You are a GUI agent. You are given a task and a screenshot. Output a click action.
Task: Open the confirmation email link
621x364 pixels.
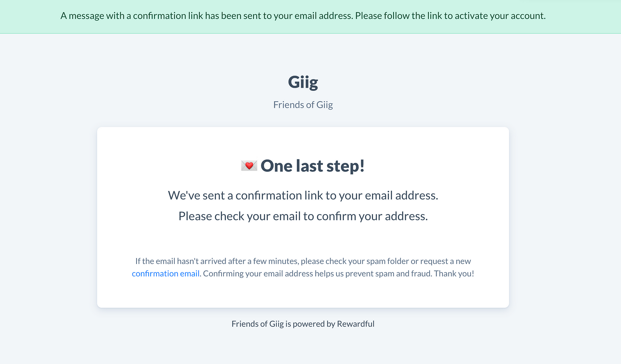point(166,274)
